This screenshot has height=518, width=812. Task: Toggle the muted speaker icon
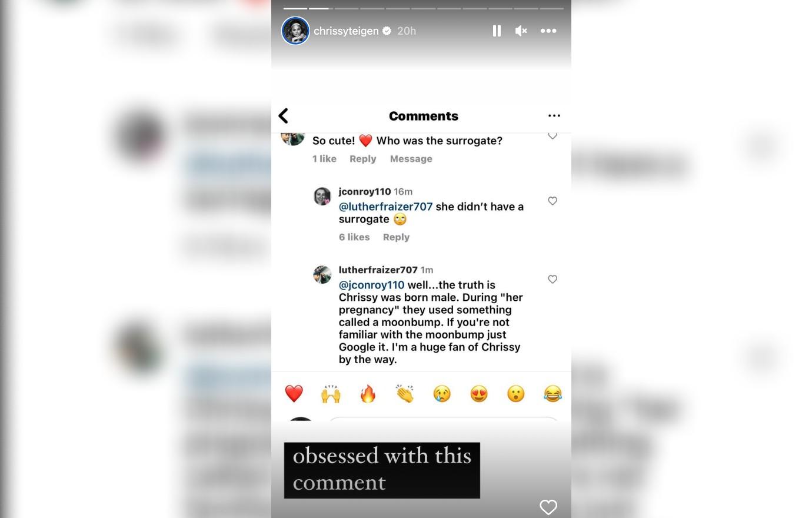click(521, 31)
